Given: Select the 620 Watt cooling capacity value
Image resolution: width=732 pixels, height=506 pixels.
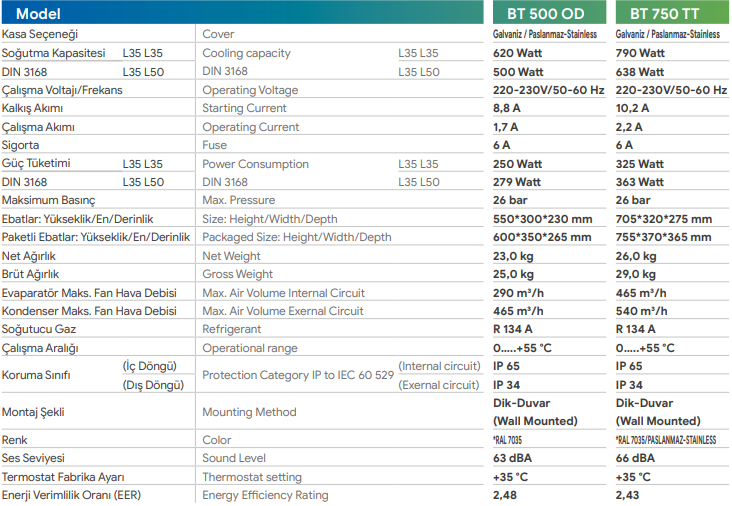Looking at the screenshot, I should tap(518, 53).
